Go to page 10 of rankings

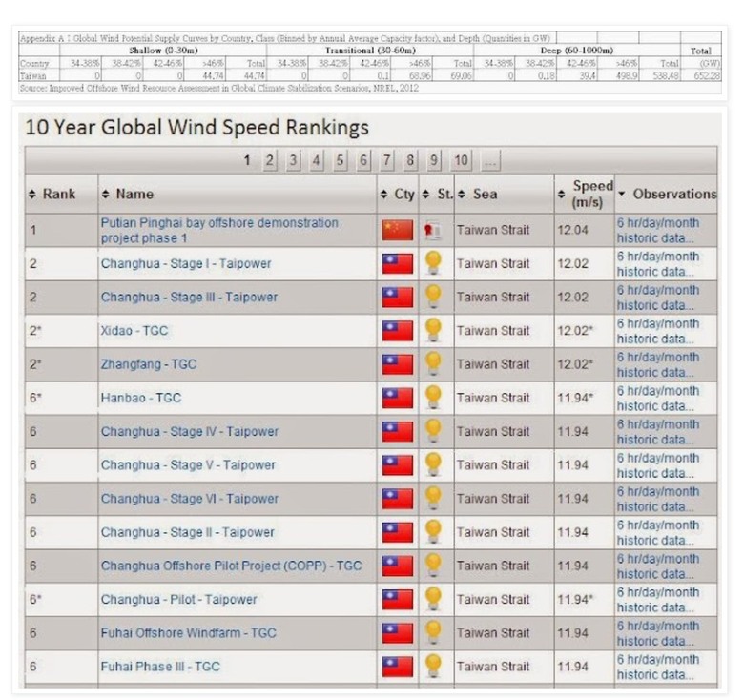point(462,161)
